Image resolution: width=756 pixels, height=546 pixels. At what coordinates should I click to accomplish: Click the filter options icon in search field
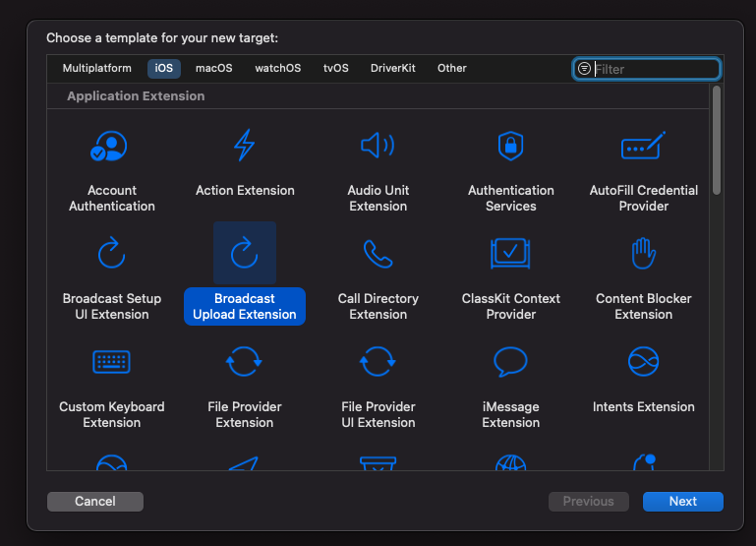[584, 69]
